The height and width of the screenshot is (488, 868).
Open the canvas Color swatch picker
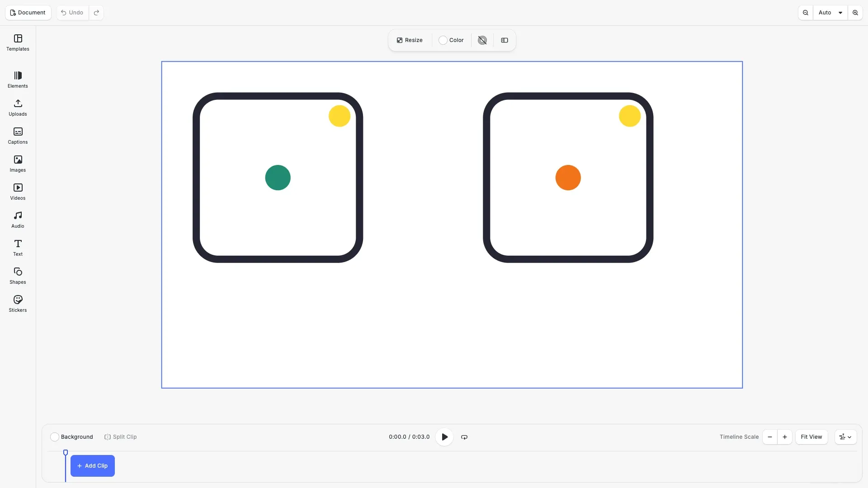point(451,40)
